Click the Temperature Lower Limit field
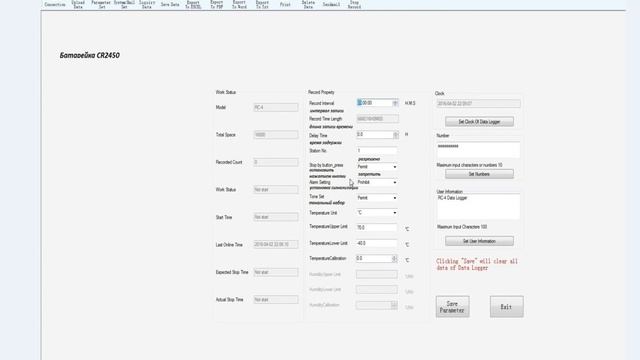 376,243
